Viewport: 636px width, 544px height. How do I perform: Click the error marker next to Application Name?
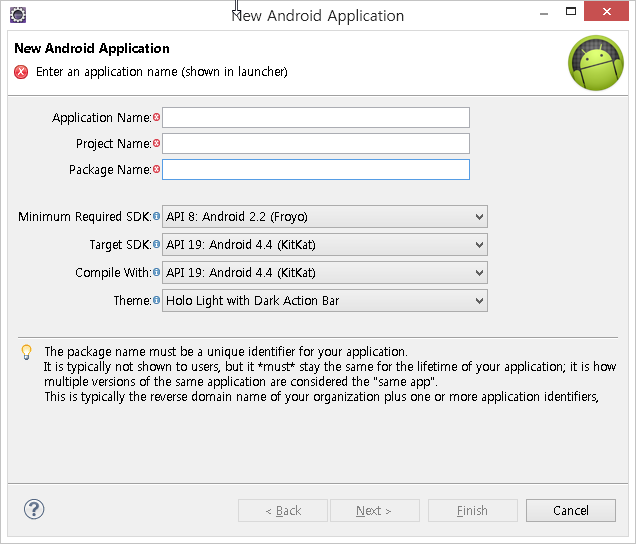[x=157, y=117]
